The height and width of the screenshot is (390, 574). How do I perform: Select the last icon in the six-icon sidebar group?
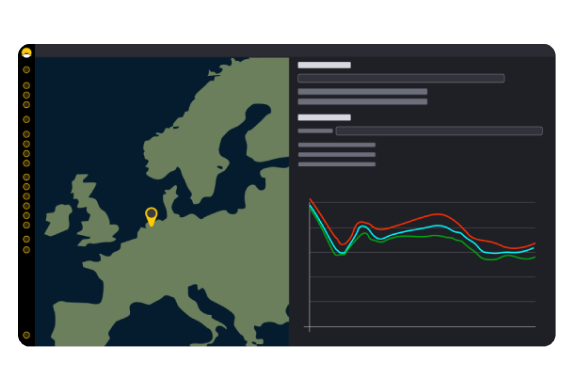pos(26,225)
